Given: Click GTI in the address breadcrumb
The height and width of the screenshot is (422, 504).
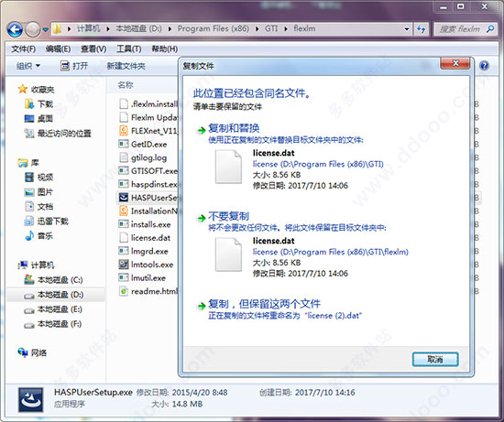Looking at the screenshot, I should point(271,29).
